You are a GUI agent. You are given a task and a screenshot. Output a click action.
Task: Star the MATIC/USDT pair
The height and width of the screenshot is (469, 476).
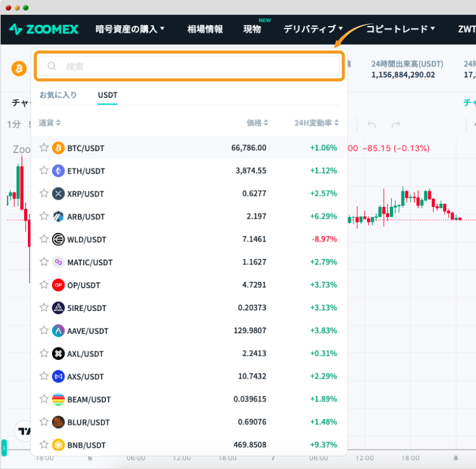[x=44, y=261]
